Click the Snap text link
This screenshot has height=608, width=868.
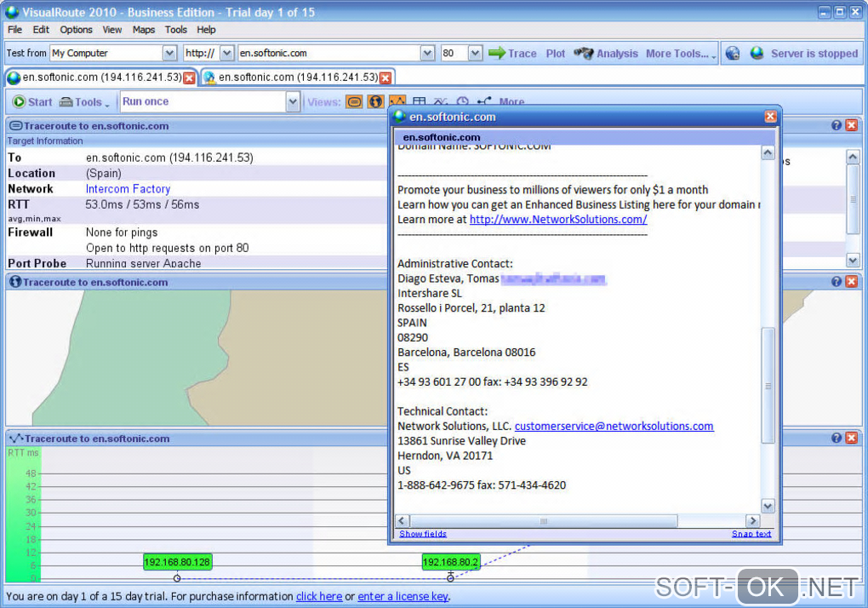coord(751,534)
